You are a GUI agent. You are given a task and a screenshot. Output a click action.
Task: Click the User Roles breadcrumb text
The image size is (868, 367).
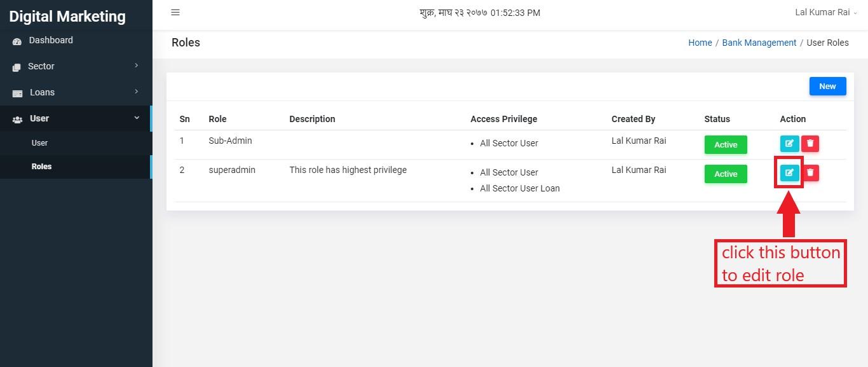(828, 43)
